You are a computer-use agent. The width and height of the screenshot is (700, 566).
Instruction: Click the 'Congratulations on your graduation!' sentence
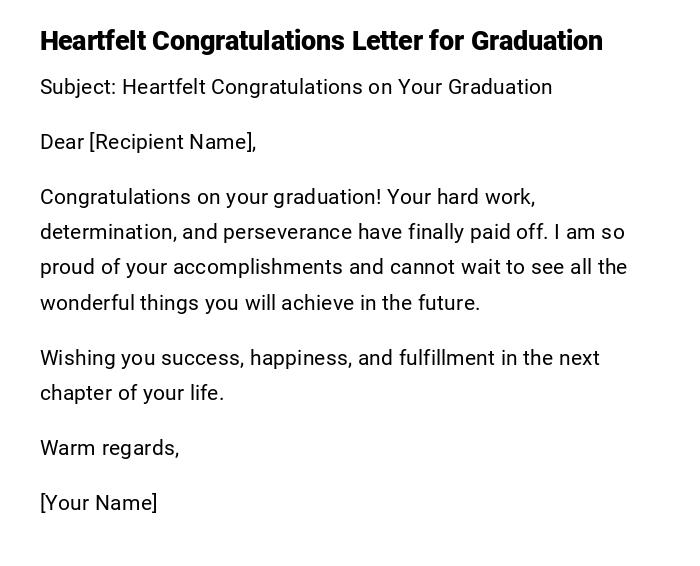point(210,197)
